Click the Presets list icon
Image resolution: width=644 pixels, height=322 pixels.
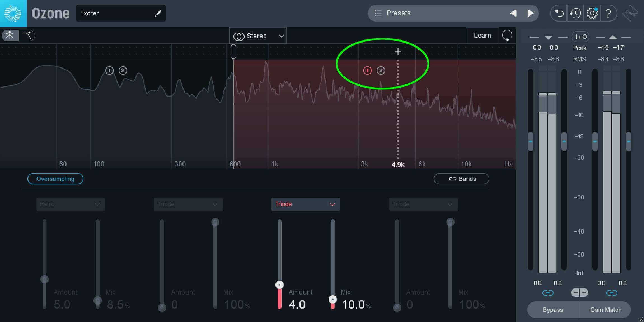[378, 13]
